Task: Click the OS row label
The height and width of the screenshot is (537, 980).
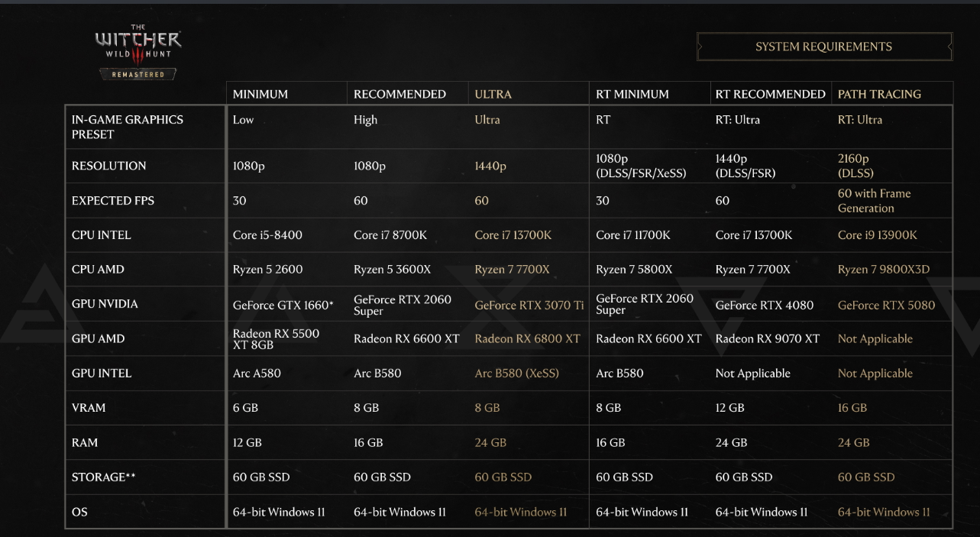Action: tap(79, 512)
